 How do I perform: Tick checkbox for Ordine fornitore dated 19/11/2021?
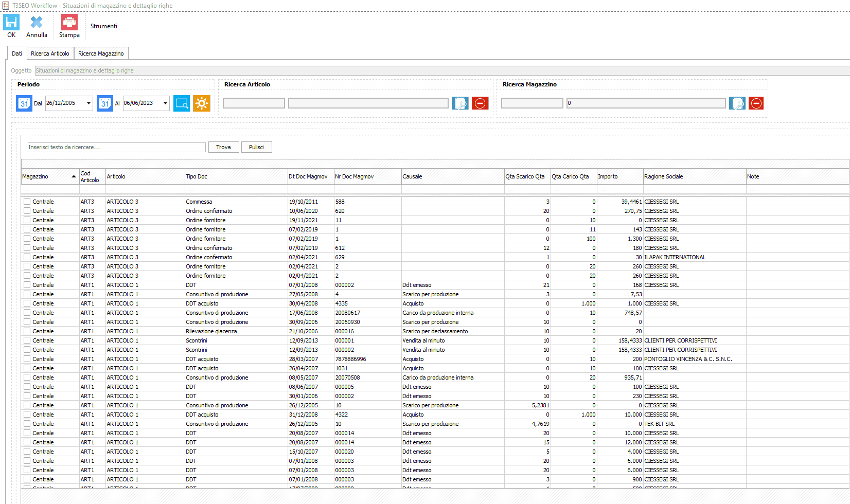coord(27,220)
